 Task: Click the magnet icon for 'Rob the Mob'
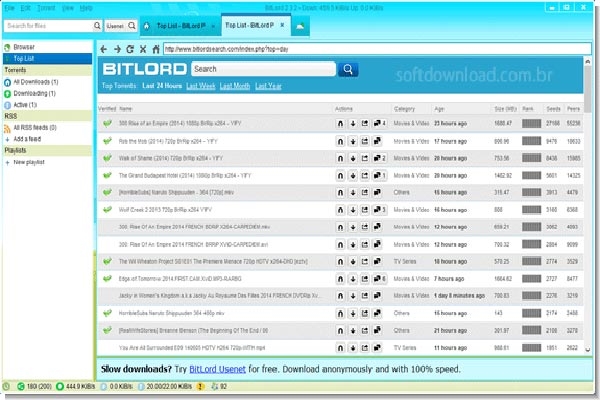[340, 141]
